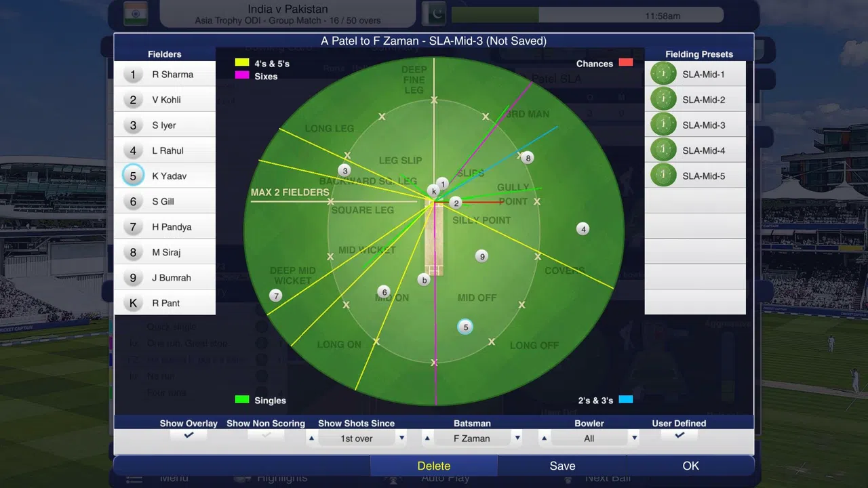The image size is (868, 488).
Task: Click the blue 2's & 3's legend swatch
Action: click(626, 399)
